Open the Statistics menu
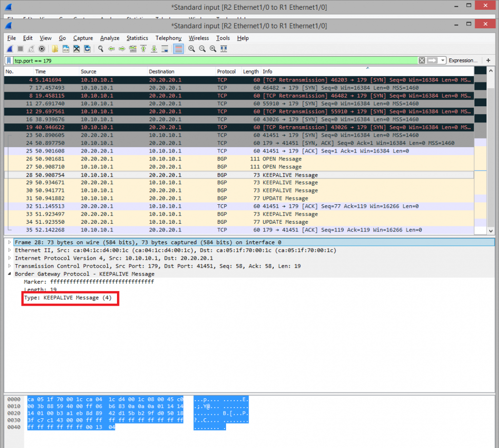 (x=137, y=38)
